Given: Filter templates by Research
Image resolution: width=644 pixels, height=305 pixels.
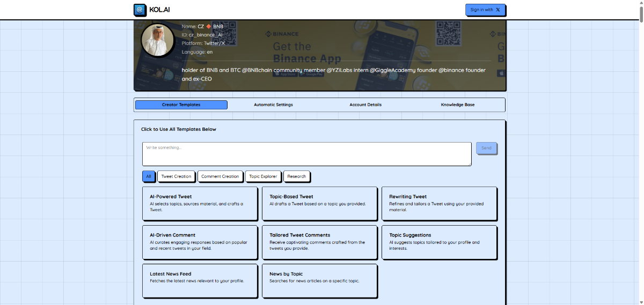Looking at the screenshot, I should click(x=297, y=176).
